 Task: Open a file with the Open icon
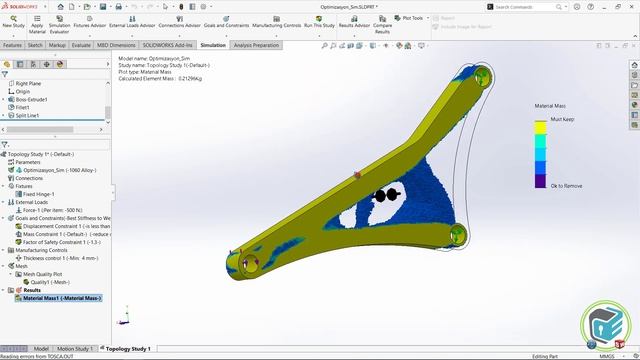(x=87, y=7)
